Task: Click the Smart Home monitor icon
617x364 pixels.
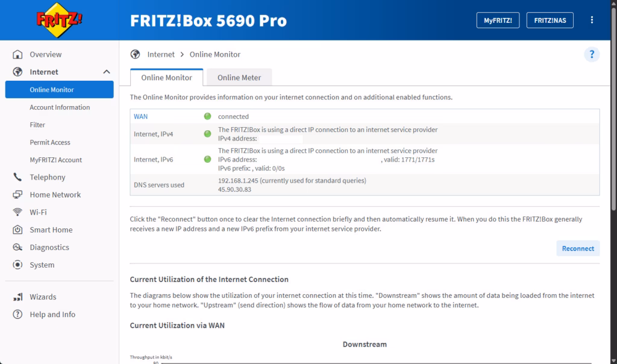Action: tap(17, 230)
